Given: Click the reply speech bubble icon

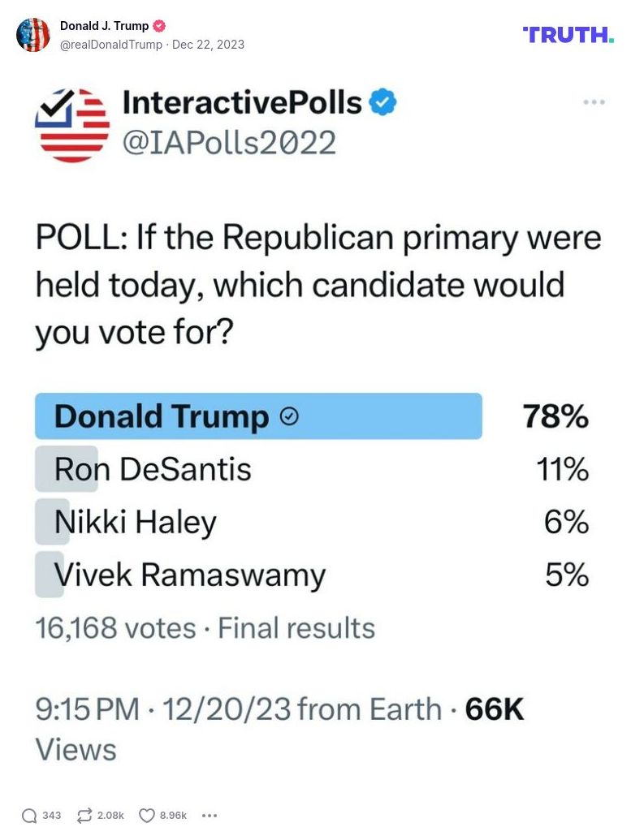Looking at the screenshot, I should [29, 816].
